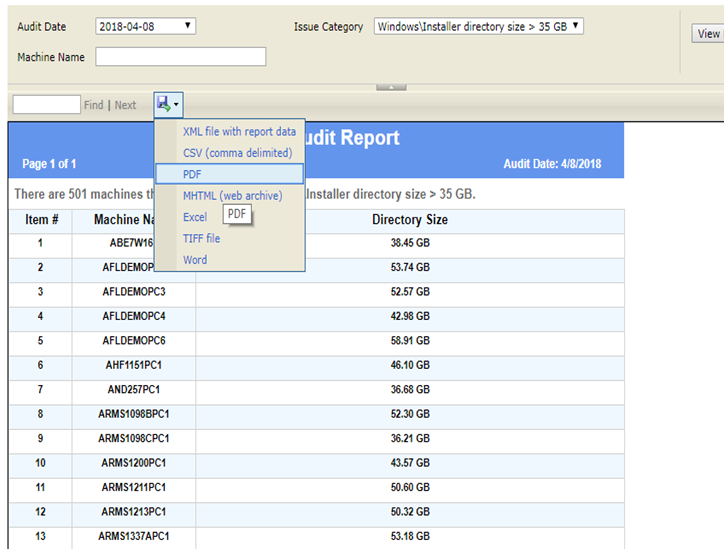Click the 43.57 GB directory size
This screenshot has width=724, height=549.
(410, 463)
